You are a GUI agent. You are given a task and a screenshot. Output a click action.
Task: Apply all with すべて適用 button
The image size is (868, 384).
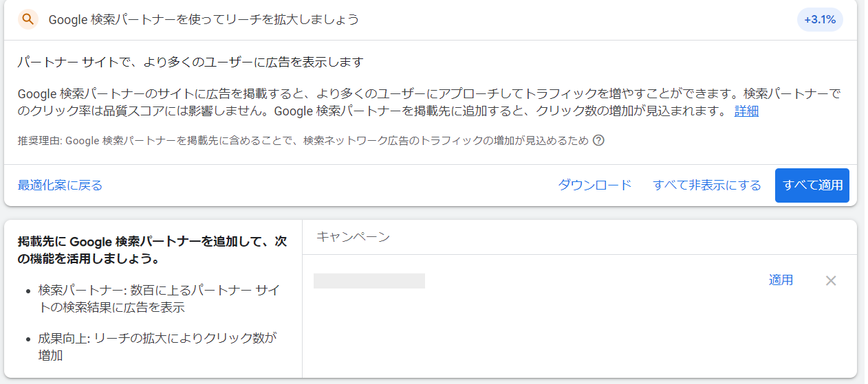(x=812, y=185)
